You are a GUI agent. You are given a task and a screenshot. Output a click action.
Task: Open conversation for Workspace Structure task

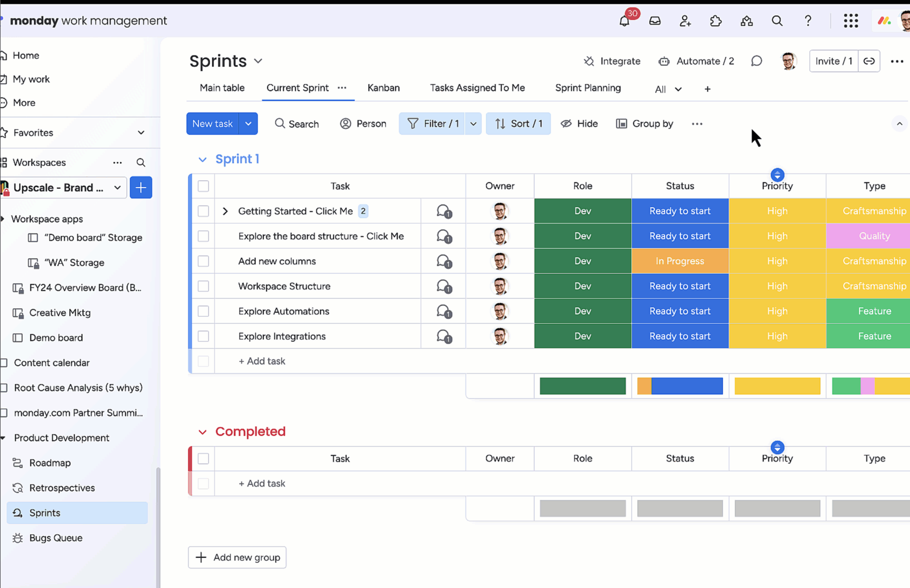point(444,286)
